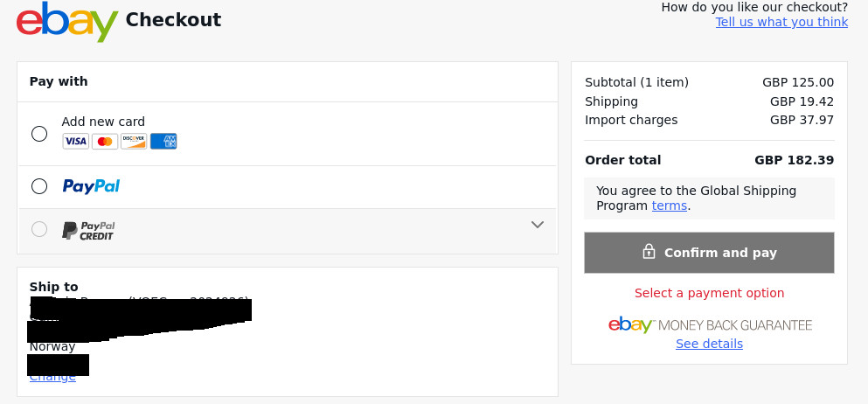This screenshot has width=868, height=404.
Task: Click the lock icon on Confirm and pay
Action: (649, 252)
